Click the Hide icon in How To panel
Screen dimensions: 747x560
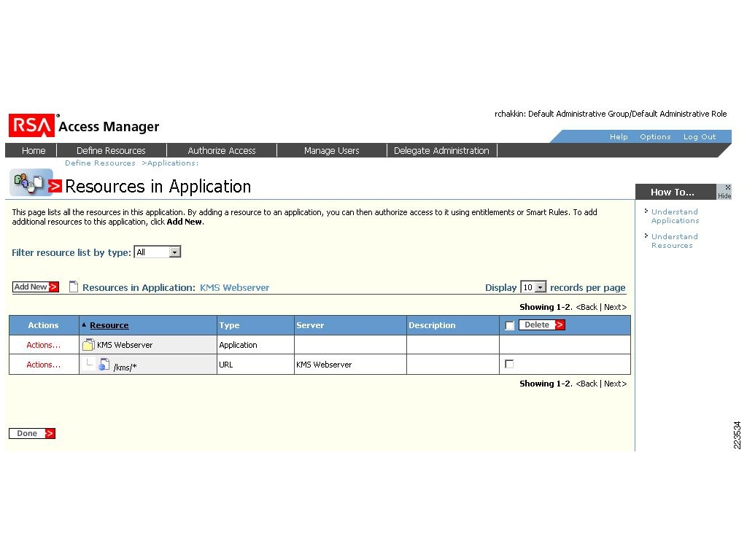coord(724,192)
